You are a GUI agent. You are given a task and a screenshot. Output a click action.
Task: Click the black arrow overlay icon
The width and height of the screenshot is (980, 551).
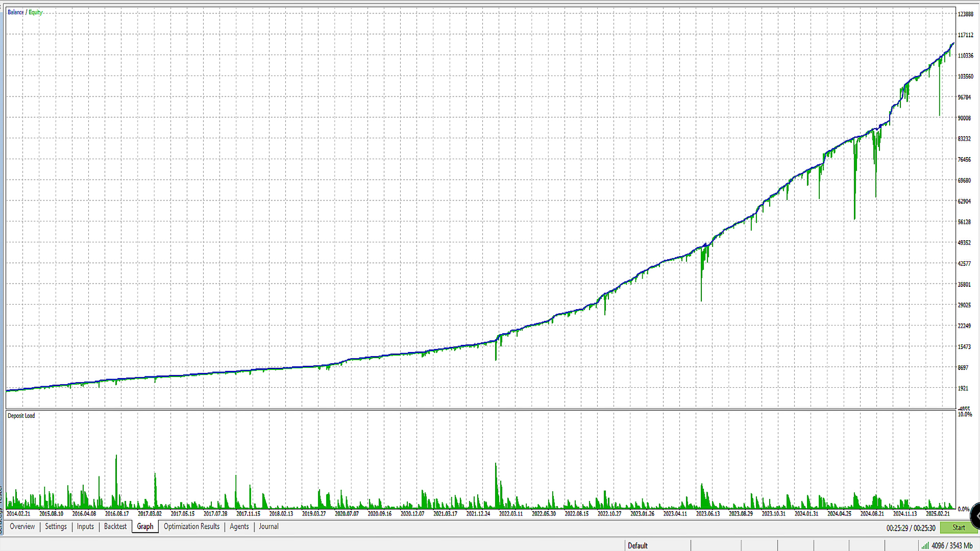click(x=975, y=515)
